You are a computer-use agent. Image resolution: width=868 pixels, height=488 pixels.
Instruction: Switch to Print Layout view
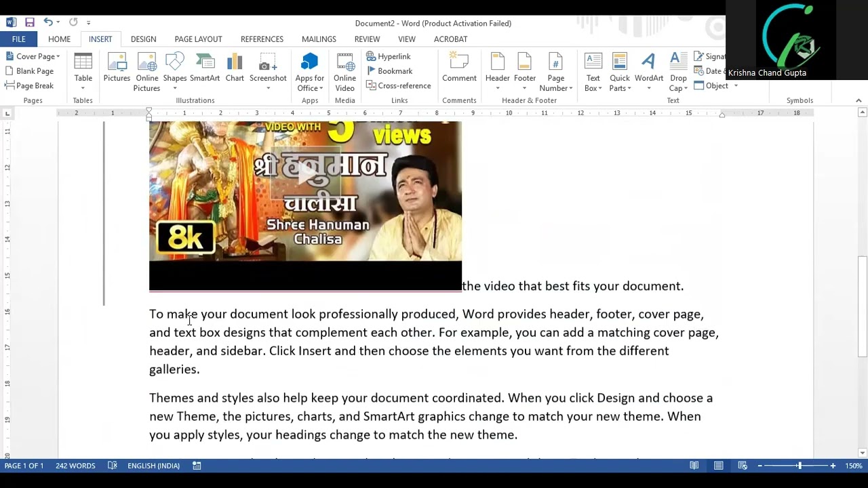(718, 466)
